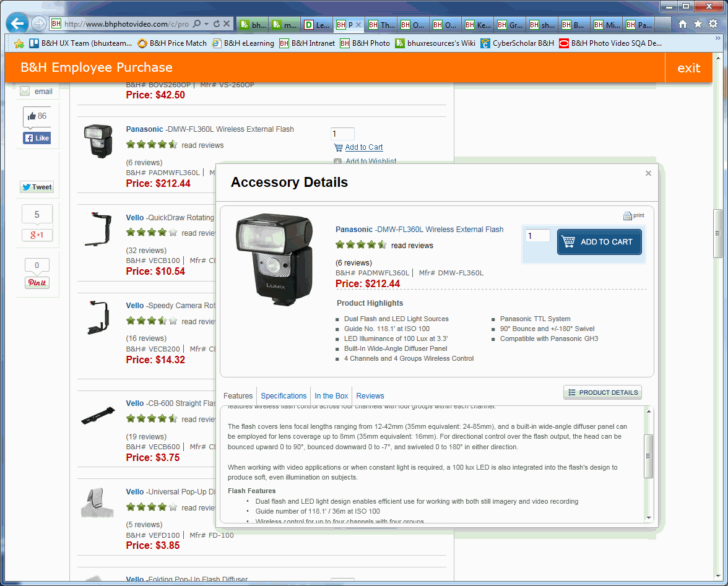This screenshot has height=586, width=728.
Task: Click the search magnifier in the address bar
Action: click(197, 24)
